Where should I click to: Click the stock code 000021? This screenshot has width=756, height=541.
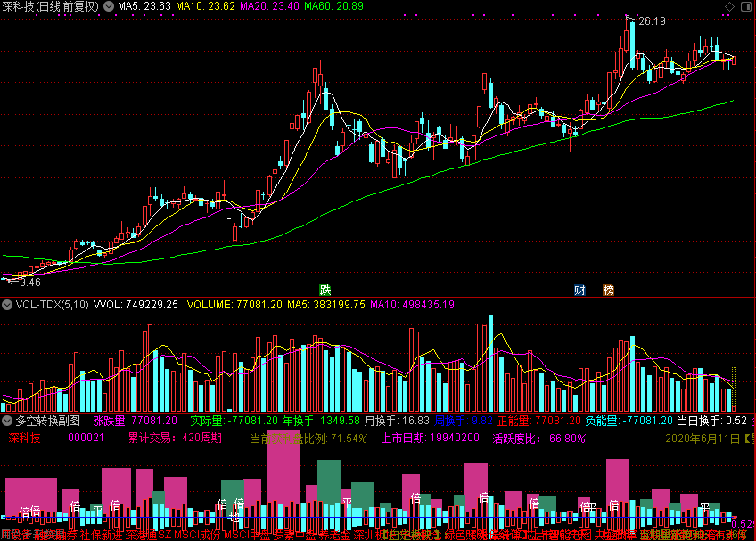(86, 439)
